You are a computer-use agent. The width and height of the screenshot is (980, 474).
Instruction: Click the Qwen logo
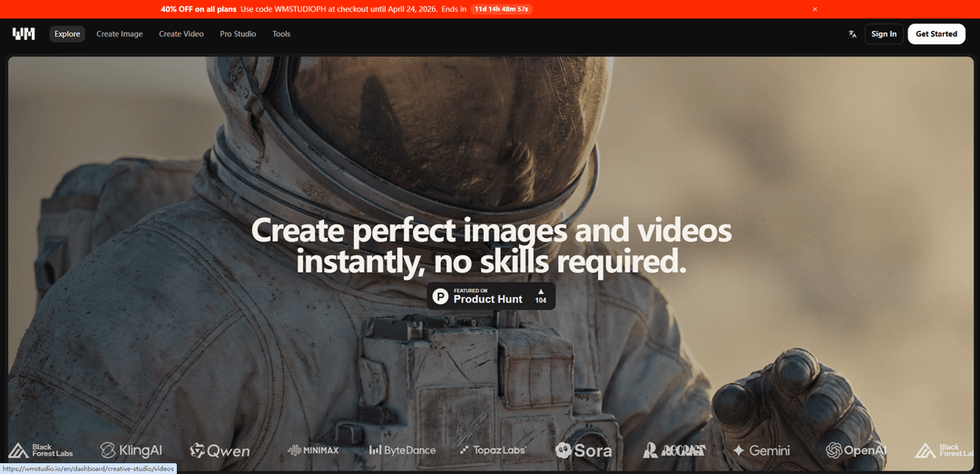pos(220,450)
